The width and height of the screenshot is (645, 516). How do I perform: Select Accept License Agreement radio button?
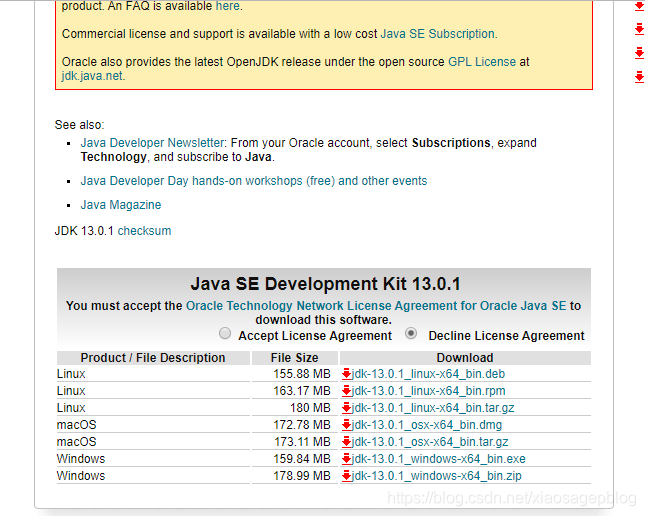coord(225,333)
